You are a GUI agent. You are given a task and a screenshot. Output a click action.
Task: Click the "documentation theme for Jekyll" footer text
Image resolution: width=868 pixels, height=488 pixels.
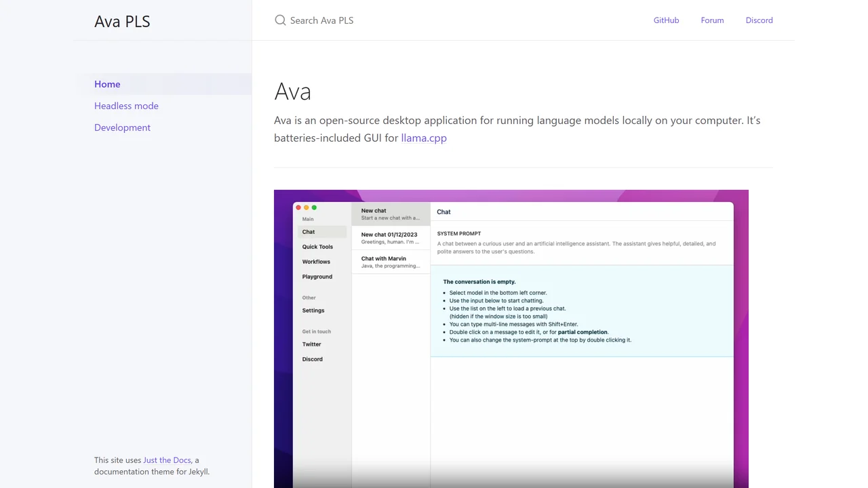[152, 472]
